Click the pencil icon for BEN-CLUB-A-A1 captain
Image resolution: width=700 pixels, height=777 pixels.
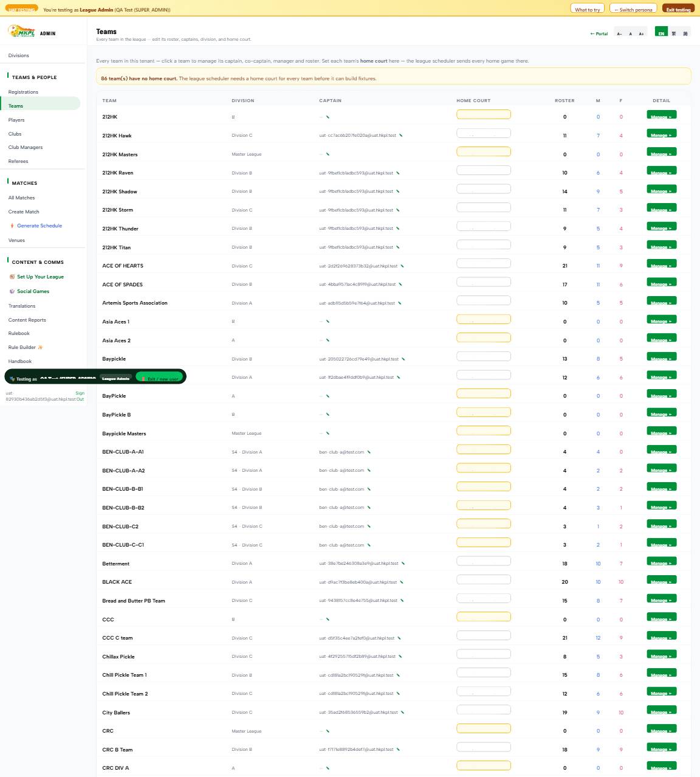coord(369,452)
